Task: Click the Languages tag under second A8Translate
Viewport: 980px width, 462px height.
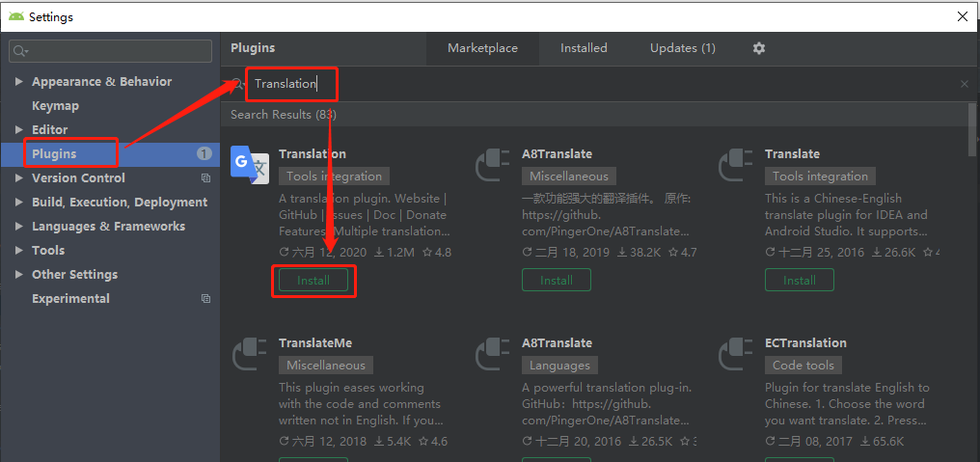Action: point(559,366)
